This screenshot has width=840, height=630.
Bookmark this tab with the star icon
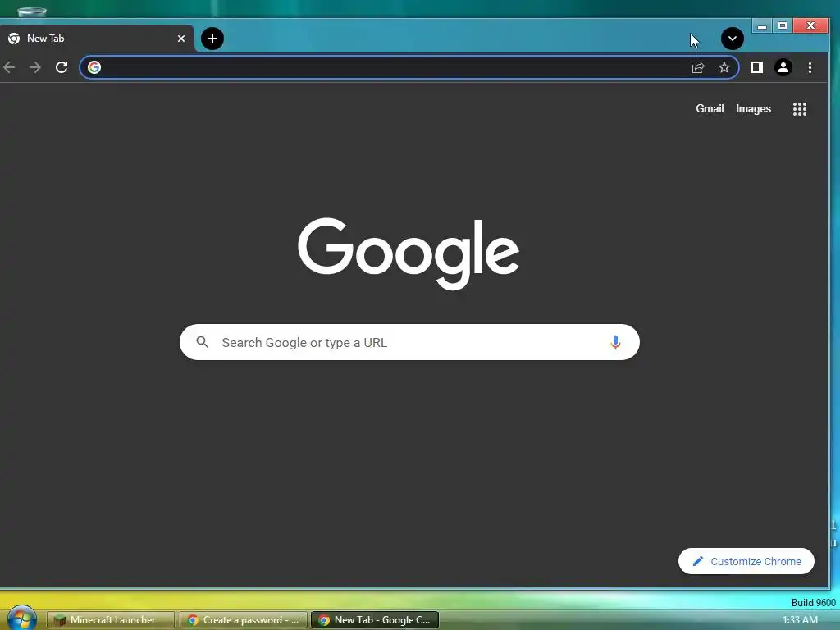pos(724,67)
